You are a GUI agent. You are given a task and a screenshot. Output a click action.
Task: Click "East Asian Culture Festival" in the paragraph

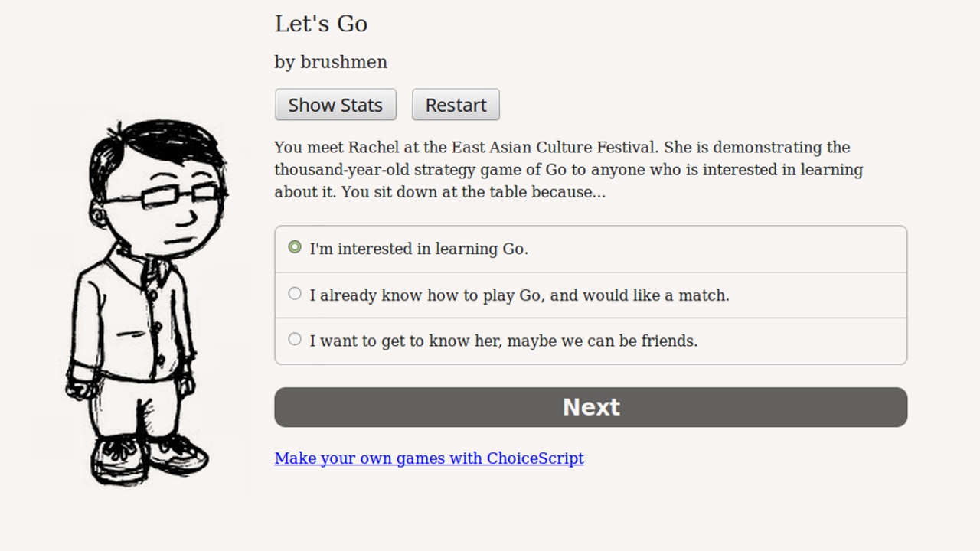554,147
